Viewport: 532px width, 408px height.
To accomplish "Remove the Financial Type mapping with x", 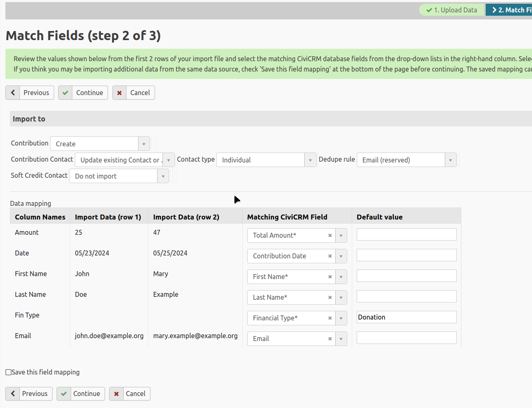I will click(330, 318).
